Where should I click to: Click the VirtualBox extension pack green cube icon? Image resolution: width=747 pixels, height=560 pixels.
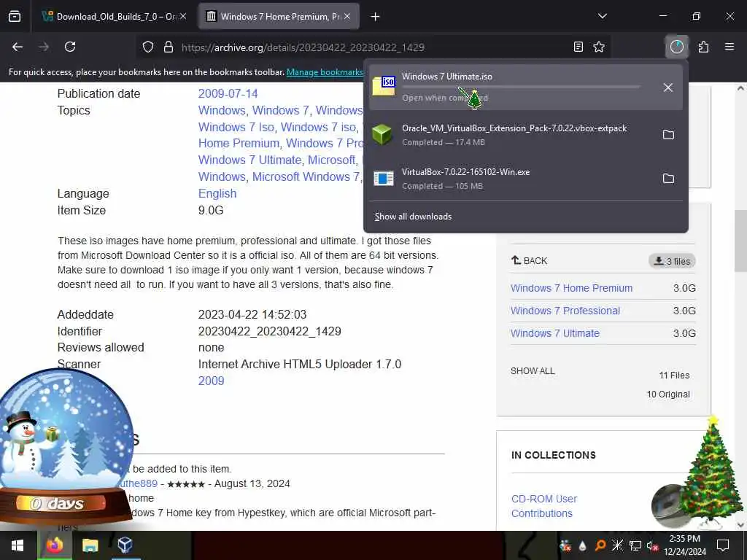382,135
